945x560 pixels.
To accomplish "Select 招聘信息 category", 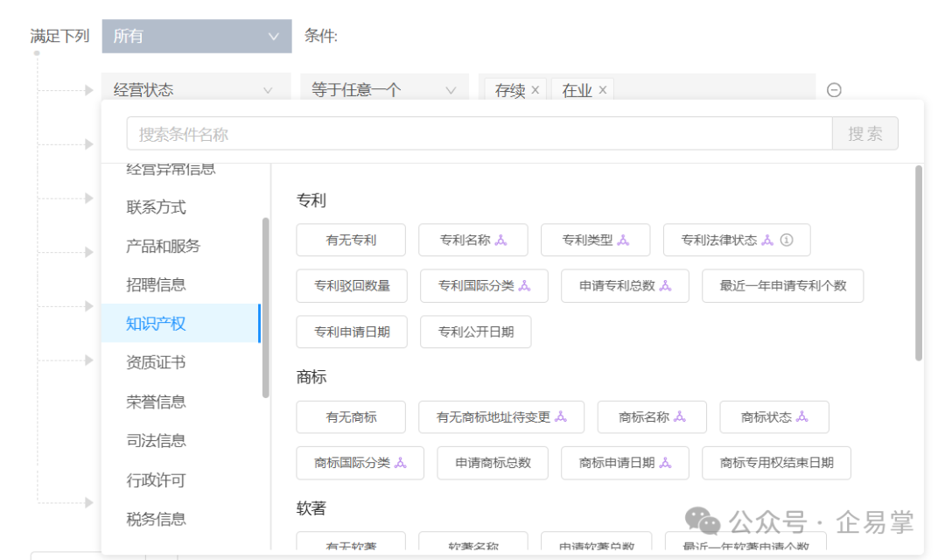I will [181, 284].
